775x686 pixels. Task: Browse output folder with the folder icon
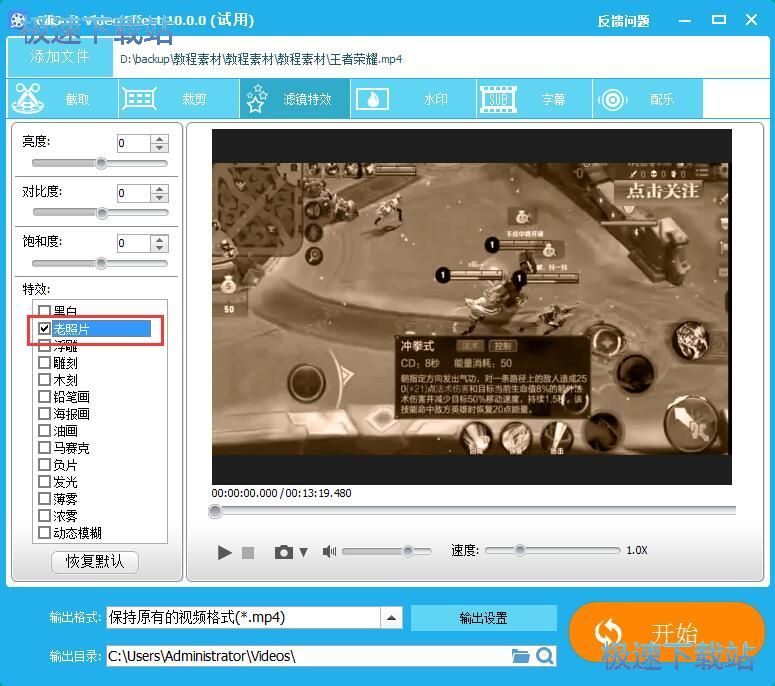tap(520, 656)
